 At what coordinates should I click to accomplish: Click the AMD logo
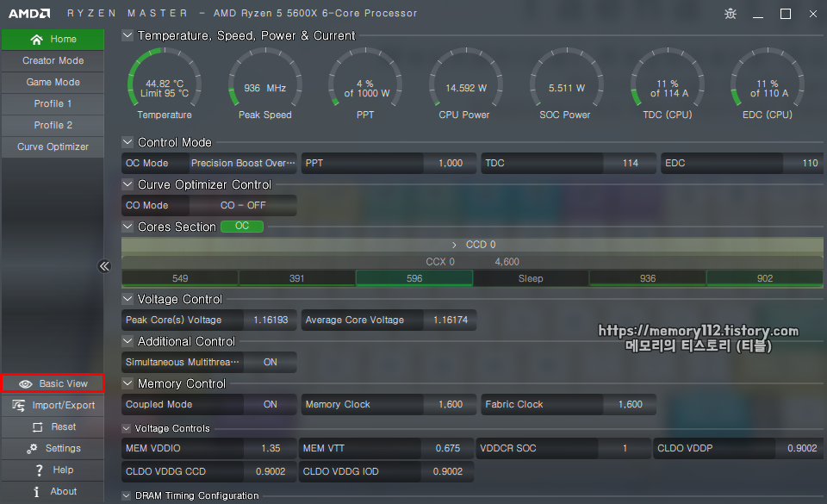point(29,14)
